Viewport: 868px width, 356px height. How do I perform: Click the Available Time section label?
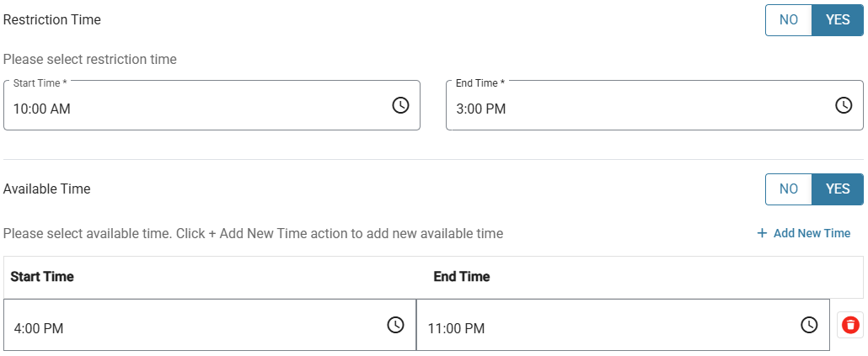(47, 189)
